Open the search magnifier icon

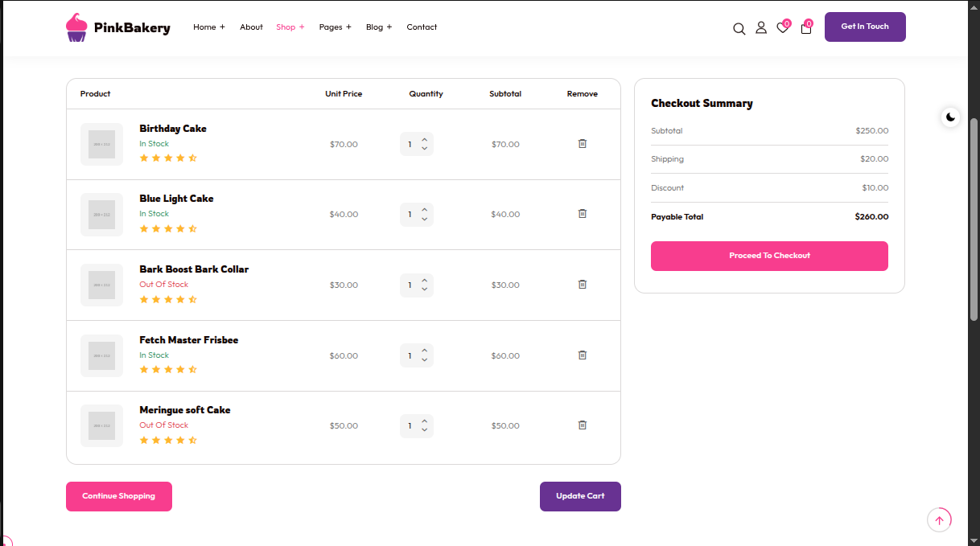[x=739, y=29]
